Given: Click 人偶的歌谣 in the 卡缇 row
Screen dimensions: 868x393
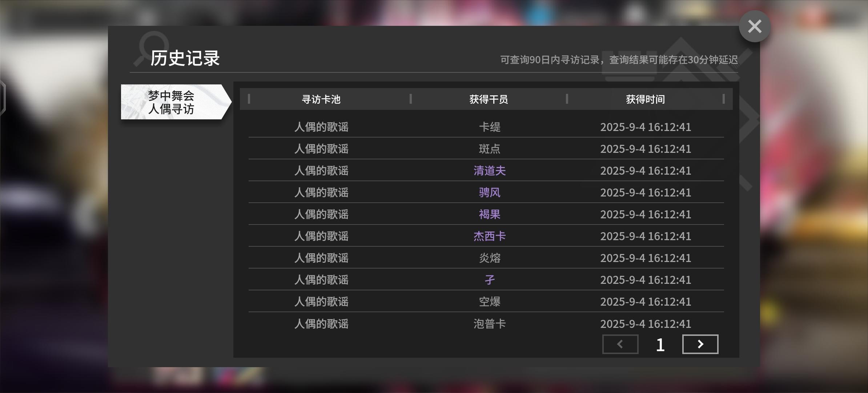Looking at the screenshot, I should [321, 127].
